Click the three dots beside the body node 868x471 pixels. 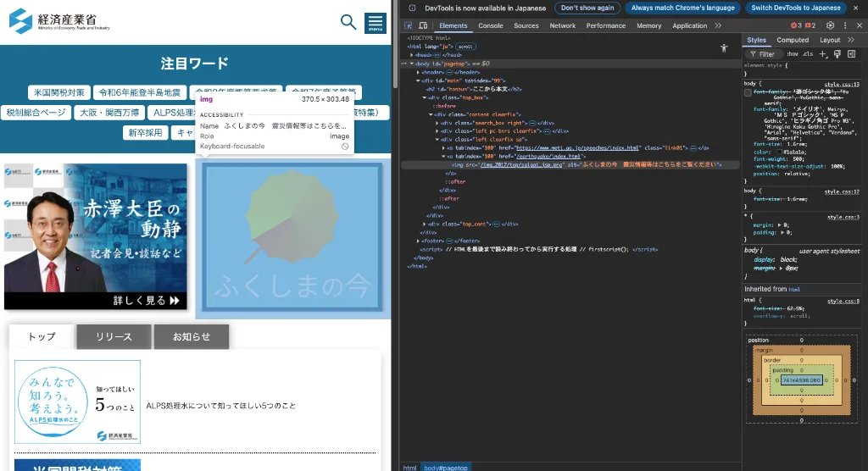pyautogui.click(x=404, y=64)
